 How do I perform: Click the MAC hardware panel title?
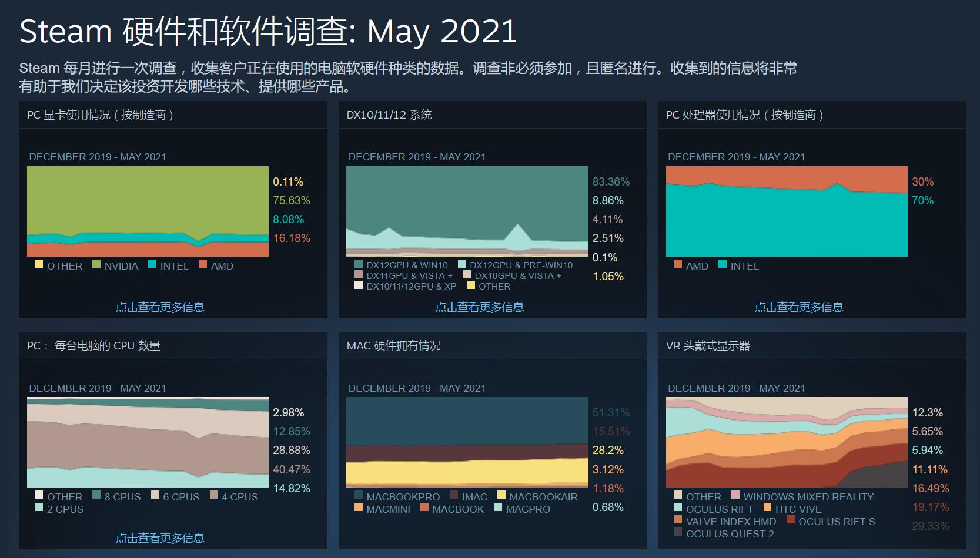pos(393,346)
